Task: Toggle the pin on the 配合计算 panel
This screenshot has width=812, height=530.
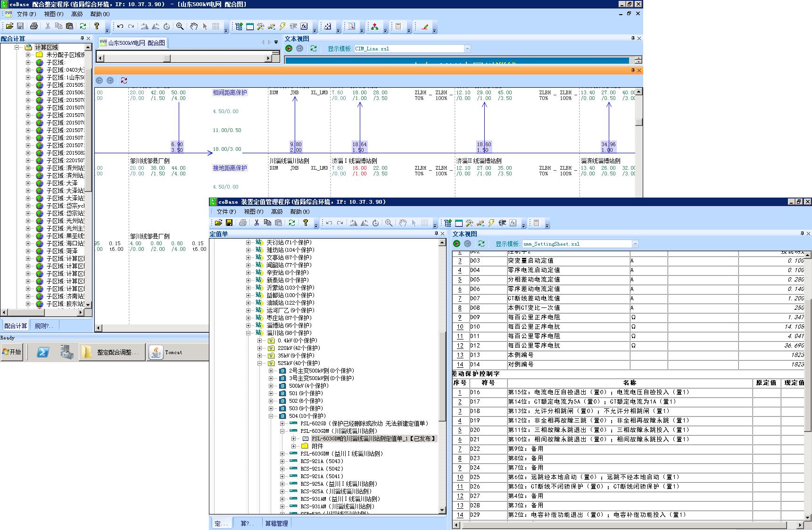Action: tap(82, 38)
